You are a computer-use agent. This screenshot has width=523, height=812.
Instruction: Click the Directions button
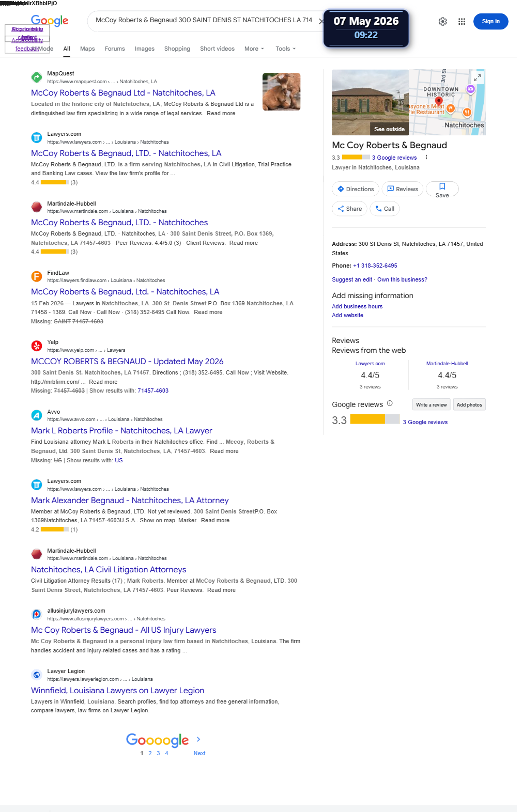356,189
